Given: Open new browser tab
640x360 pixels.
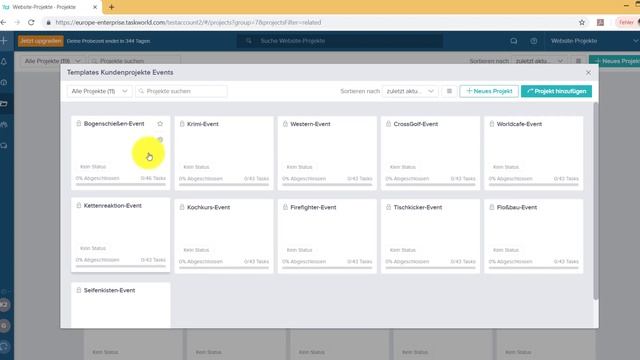Looking at the screenshot, I should 111,7.
